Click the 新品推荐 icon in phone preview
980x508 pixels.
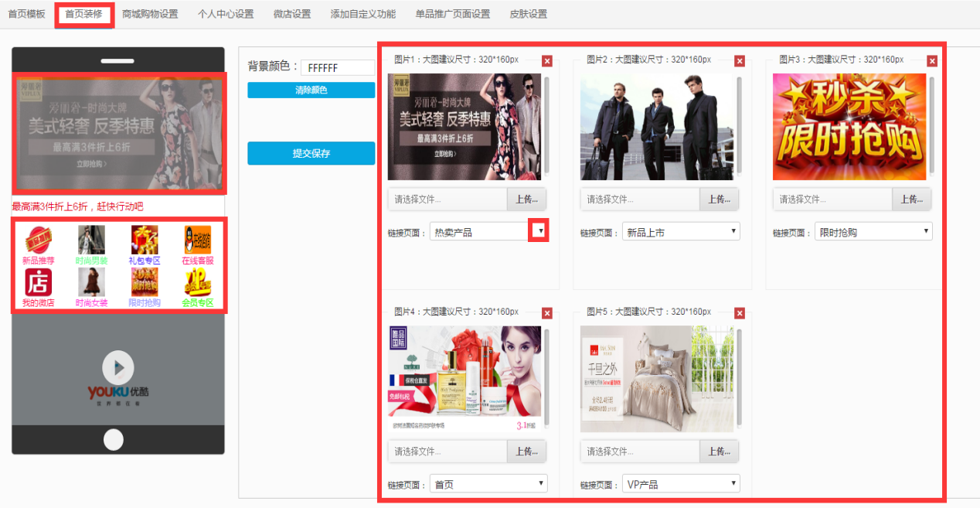tap(38, 240)
